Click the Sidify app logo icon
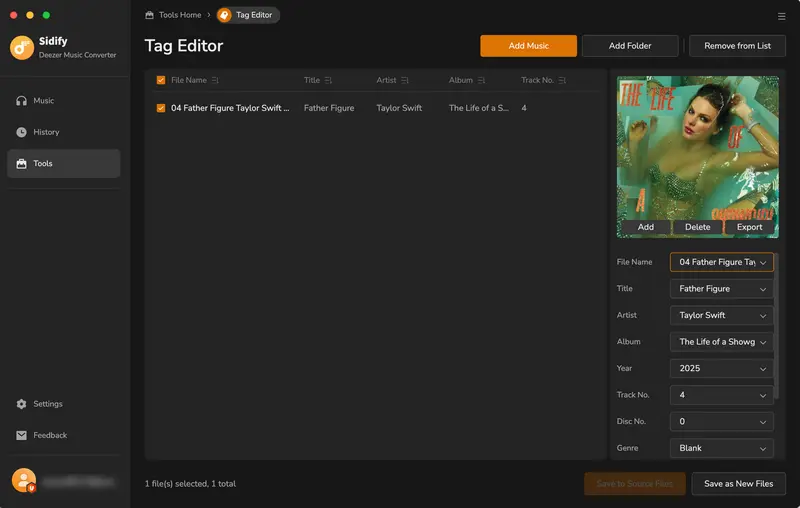This screenshot has width=800, height=508. click(x=22, y=47)
